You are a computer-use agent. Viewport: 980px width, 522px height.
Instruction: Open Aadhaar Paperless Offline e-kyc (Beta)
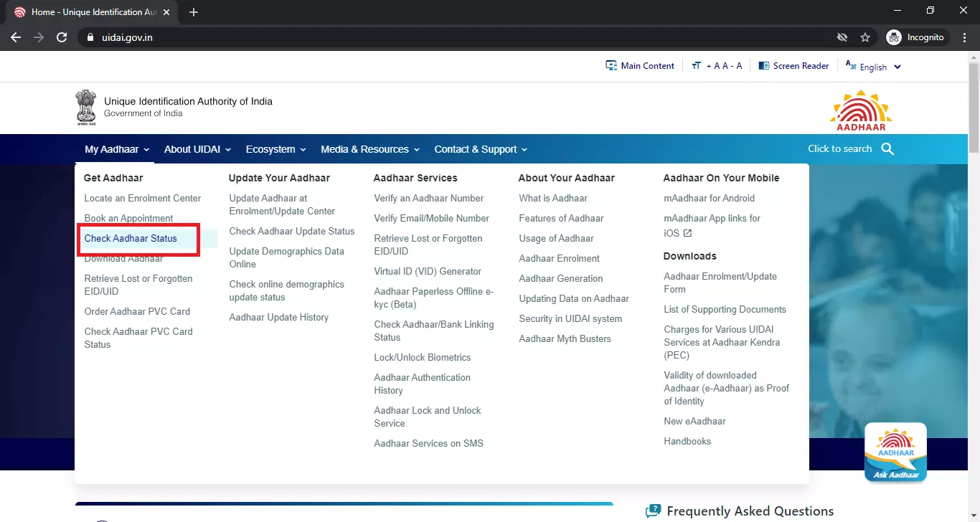point(434,298)
